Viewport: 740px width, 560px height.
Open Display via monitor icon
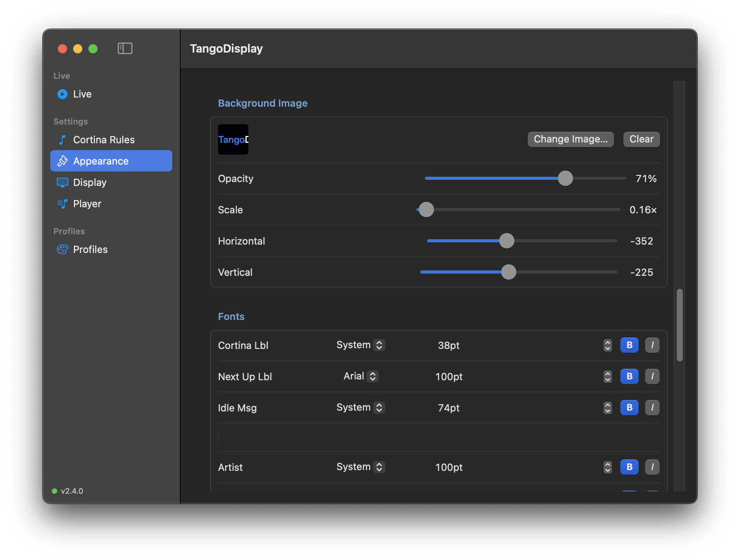(x=62, y=182)
